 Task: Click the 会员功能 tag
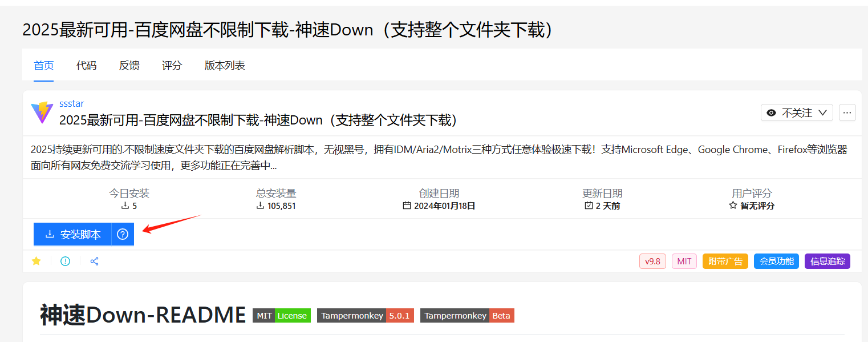click(x=777, y=261)
